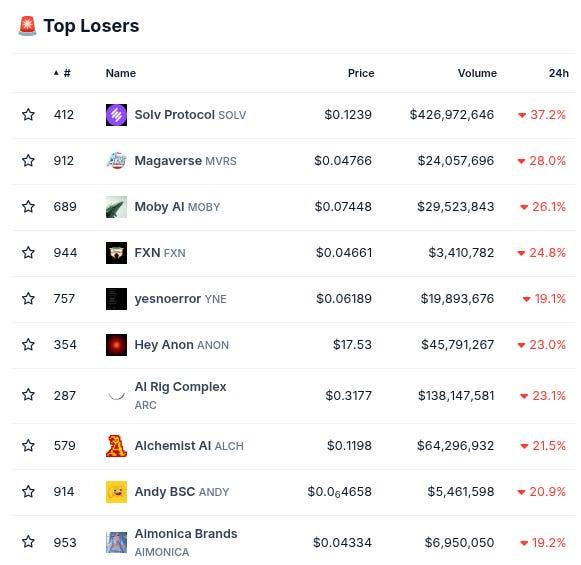Image resolution: width=581 pixels, height=565 pixels.
Task: Select the Hey Anon red logo
Action: coord(116,345)
